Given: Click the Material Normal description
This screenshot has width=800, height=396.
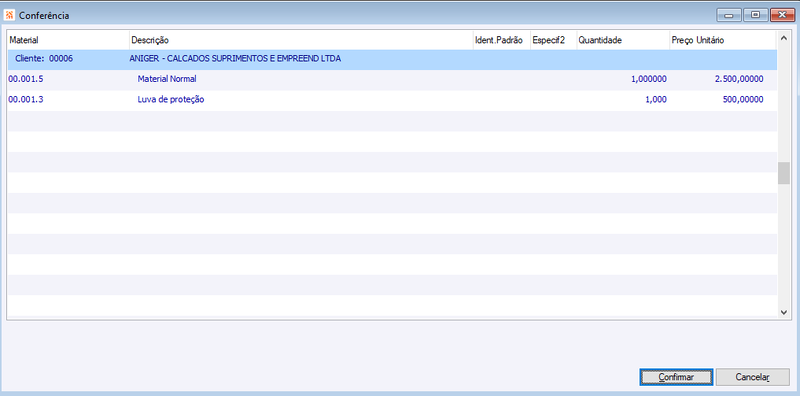Looking at the screenshot, I should pyautogui.click(x=167, y=79).
